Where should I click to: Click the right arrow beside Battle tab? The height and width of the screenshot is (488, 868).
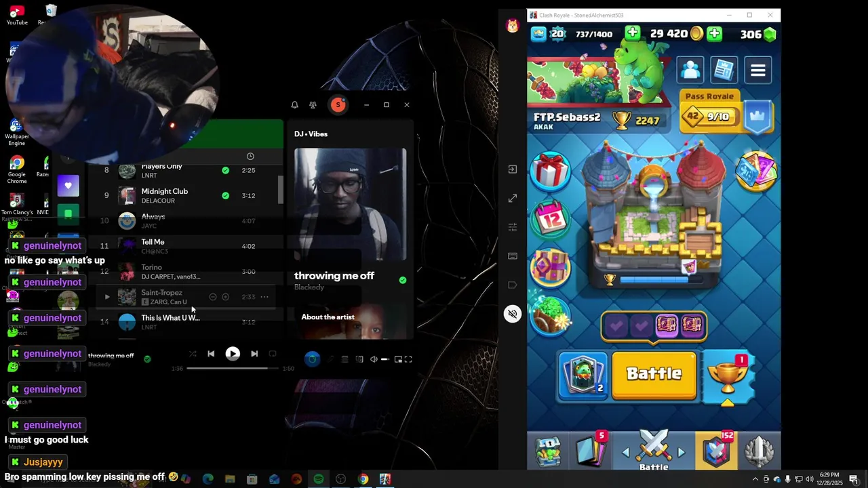tap(682, 453)
